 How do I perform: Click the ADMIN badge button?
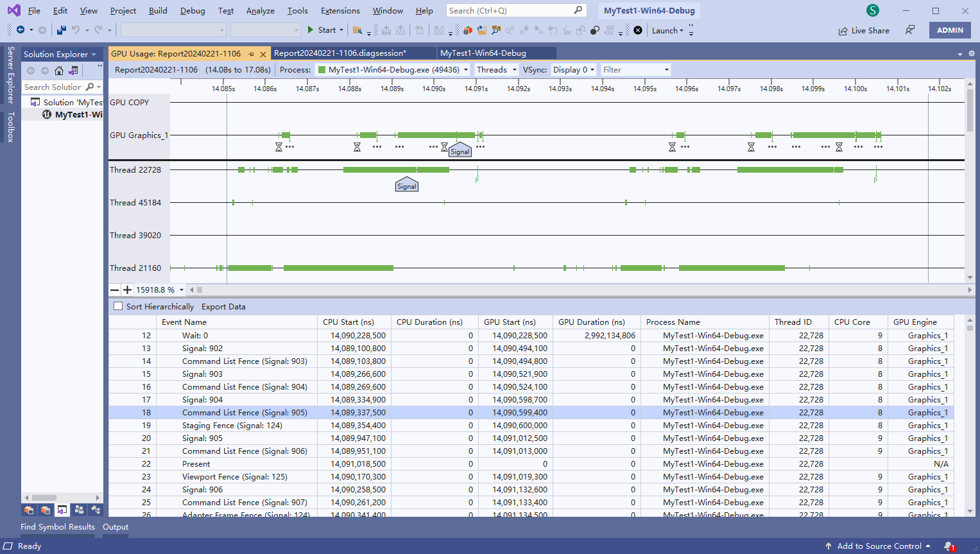pos(950,30)
